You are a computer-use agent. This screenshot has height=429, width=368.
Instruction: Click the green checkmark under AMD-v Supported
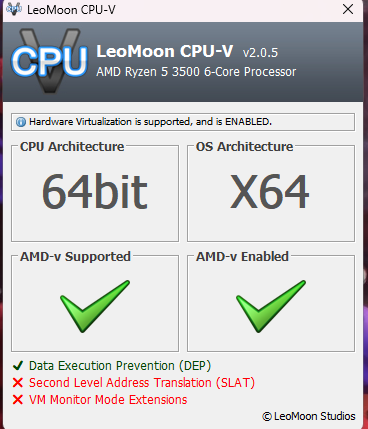[x=95, y=306]
